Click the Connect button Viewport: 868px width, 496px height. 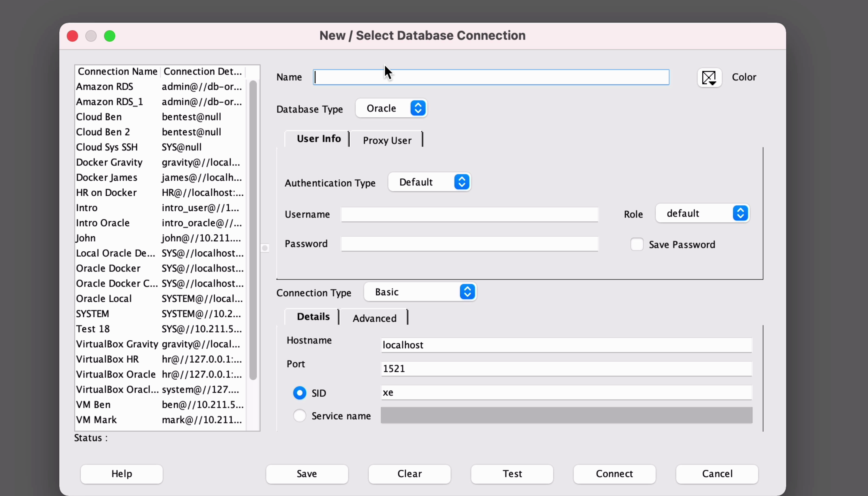pyautogui.click(x=614, y=474)
